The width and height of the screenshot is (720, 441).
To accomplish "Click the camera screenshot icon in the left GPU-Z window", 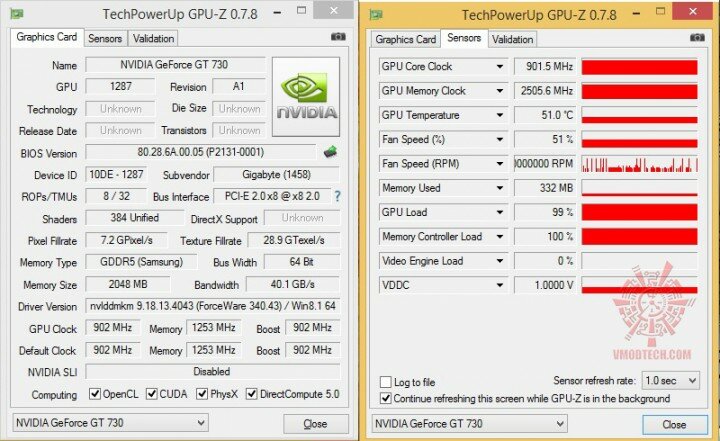I will [338, 37].
